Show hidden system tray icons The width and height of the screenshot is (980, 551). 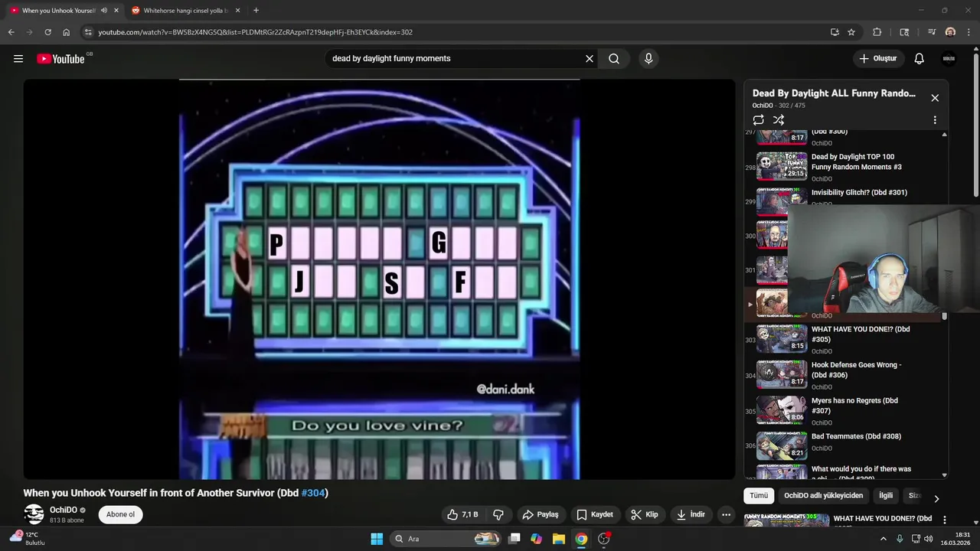point(883,539)
